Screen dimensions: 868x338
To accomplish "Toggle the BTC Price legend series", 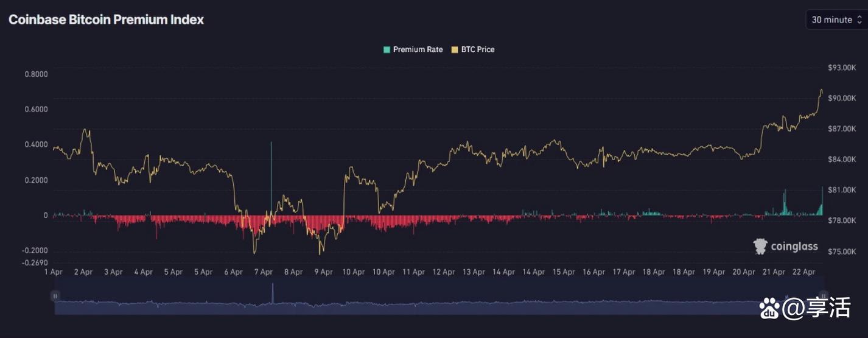I will (x=473, y=49).
